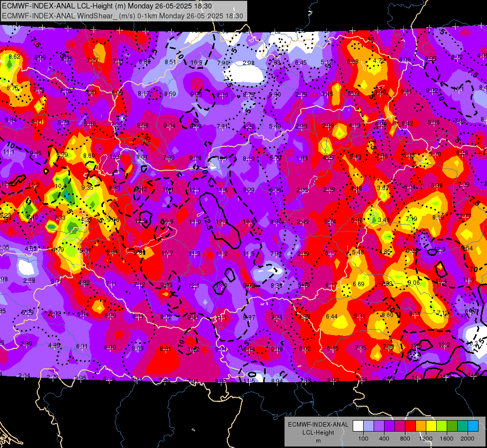
Task: Click the LCL-Height (m) title line
Action: [107, 6]
